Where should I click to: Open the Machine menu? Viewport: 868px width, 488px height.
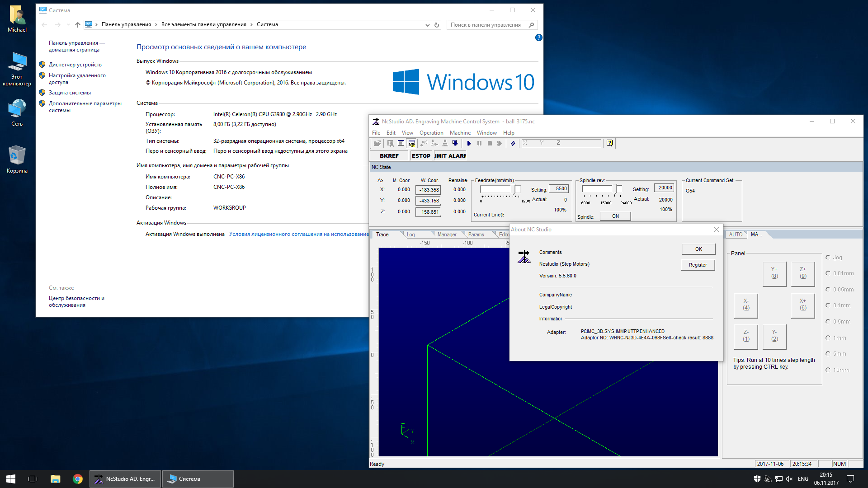point(460,133)
